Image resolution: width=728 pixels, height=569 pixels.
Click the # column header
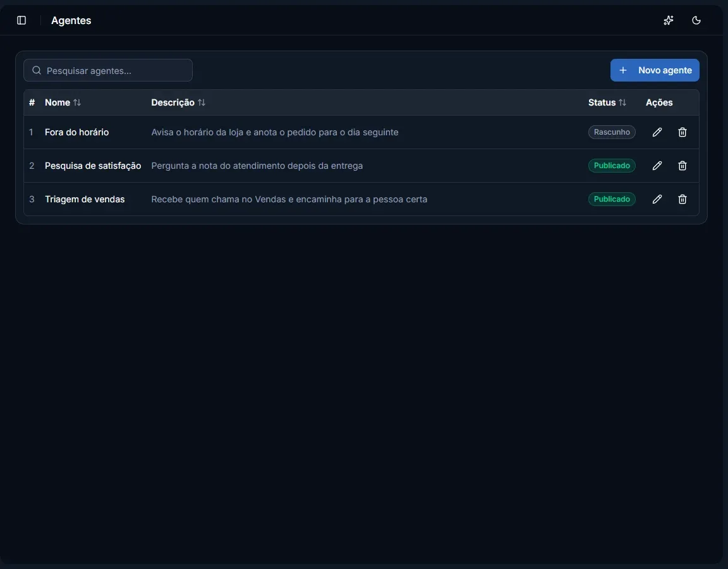tap(32, 102)
